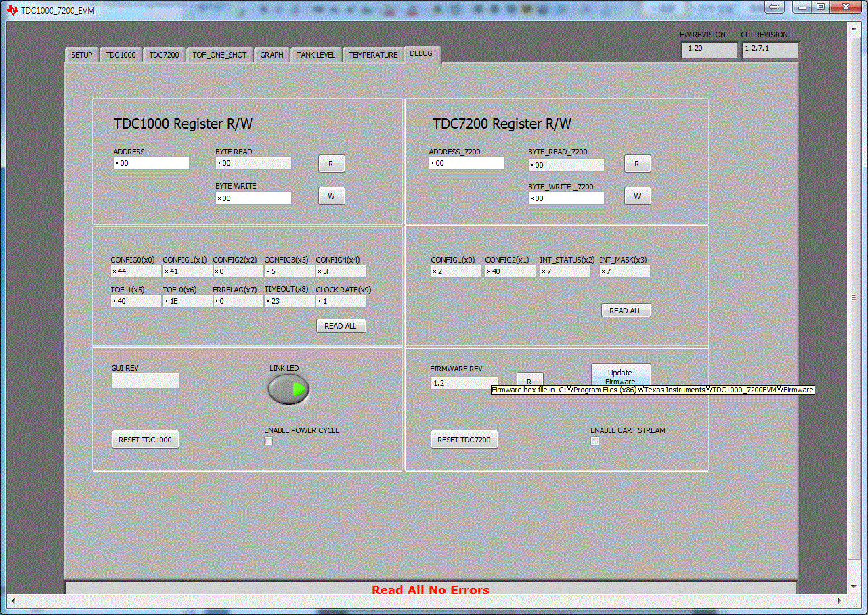Click the Texas Instruments logo in title bar

pyautogui.click(x=12, y=10)
